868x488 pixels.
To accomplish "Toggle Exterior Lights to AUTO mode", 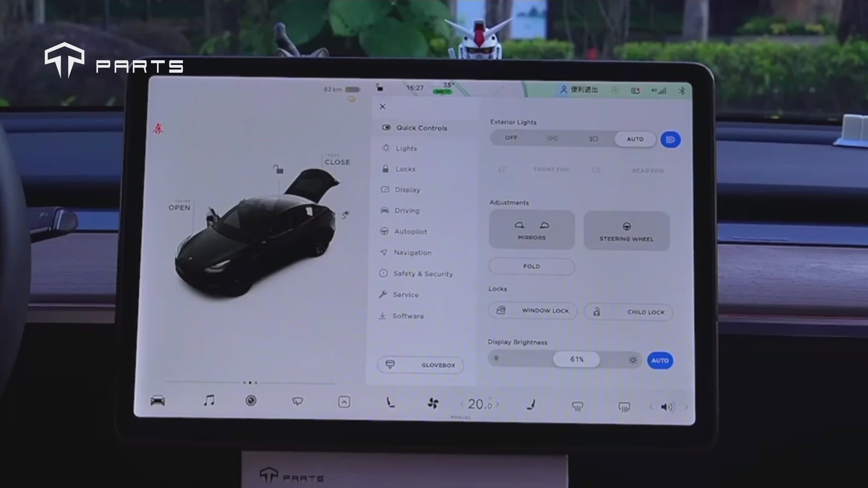I will pyautogui.click(x=635, y=138).
